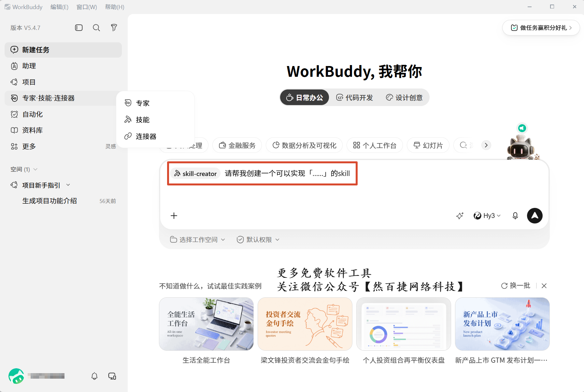The height and width of the screenshot is (392, 584).
Task: Choose 专家 from the popup menu
Action: 155,103
